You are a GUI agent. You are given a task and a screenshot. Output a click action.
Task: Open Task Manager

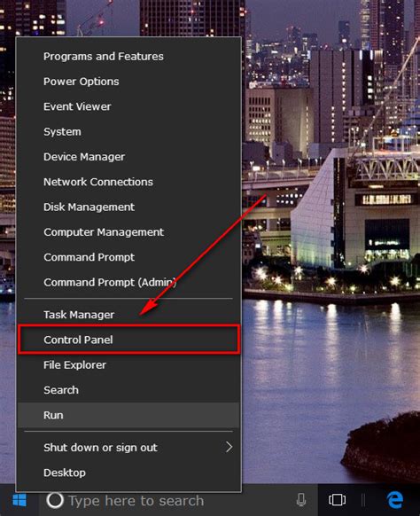(x=129, y=315)
